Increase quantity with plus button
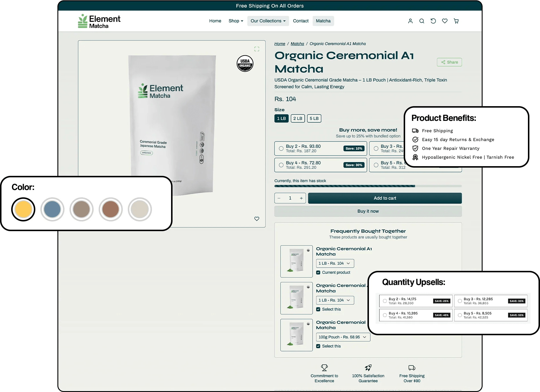 [301, 198]
